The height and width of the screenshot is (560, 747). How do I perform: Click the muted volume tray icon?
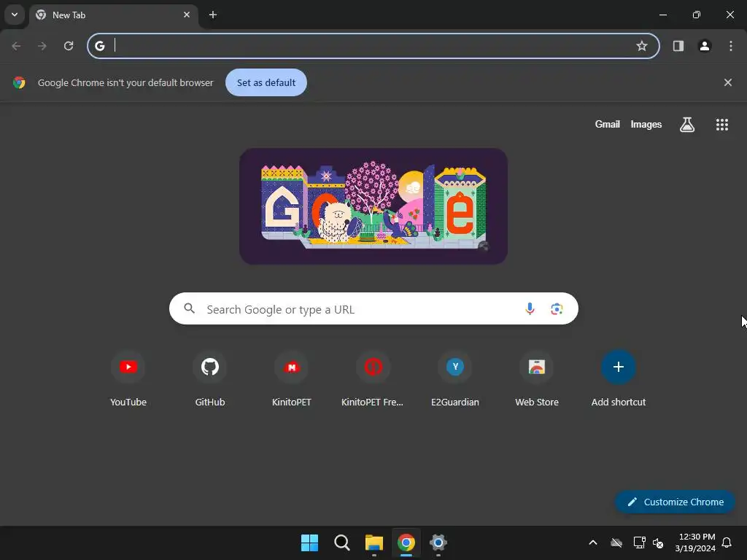coord(658,542)
